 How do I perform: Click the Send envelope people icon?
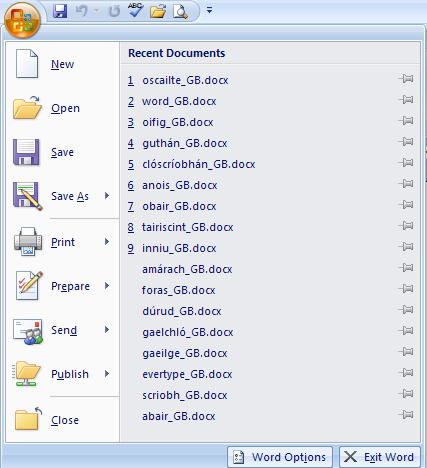point(28,331)
